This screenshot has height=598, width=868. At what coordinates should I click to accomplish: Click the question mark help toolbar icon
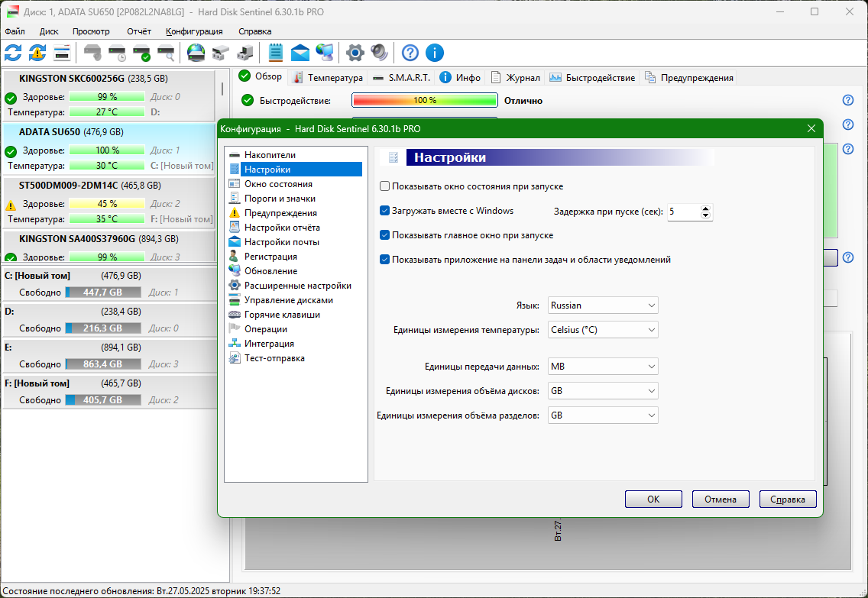tap(410, 53)
